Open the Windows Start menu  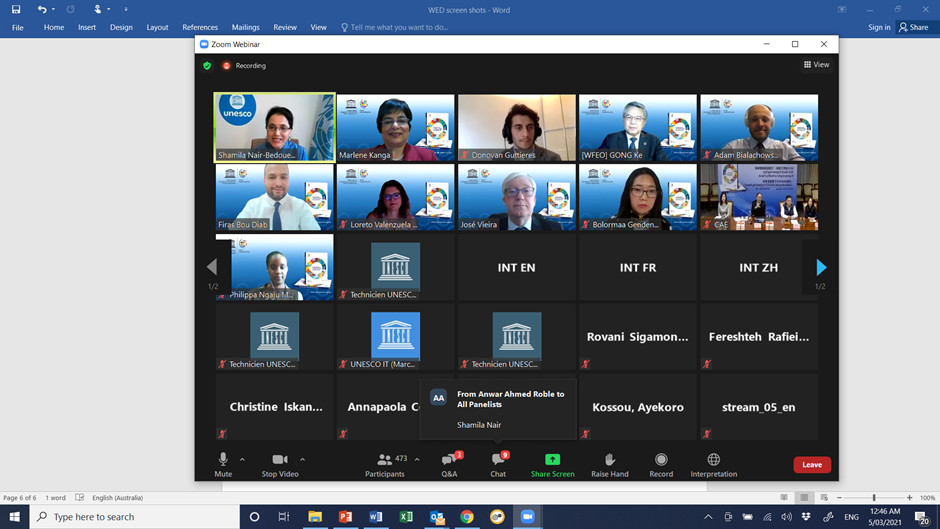14,516
